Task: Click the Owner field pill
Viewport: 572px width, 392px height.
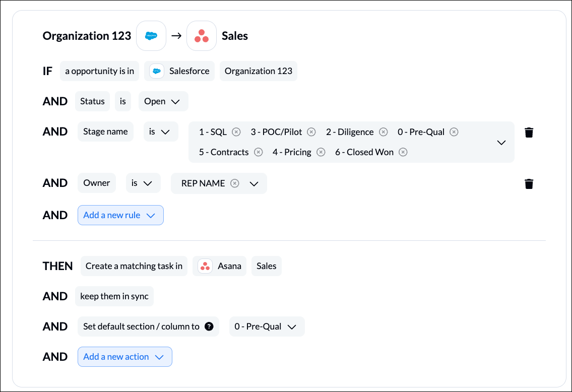Action: tap(97, 183)
